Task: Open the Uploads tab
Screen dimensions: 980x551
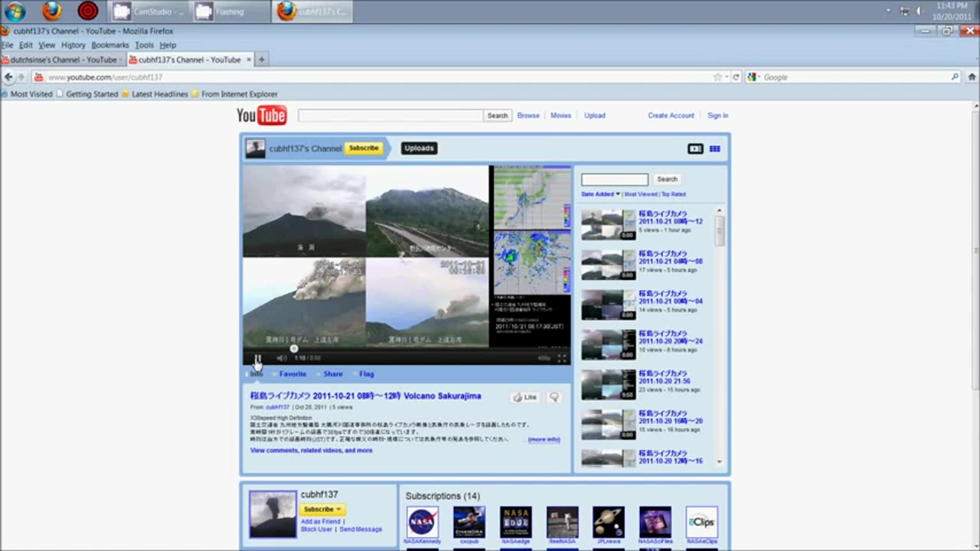Action: click(x=419, y=148)
